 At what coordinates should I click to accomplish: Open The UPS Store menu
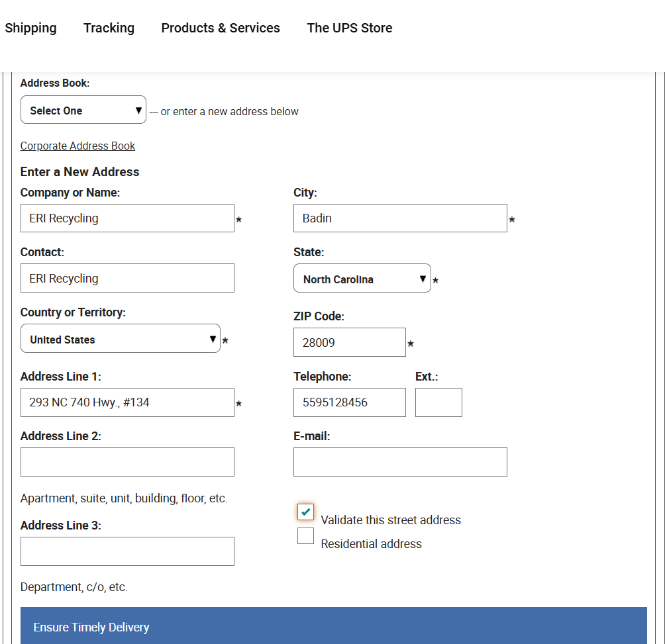coord(349,28)
